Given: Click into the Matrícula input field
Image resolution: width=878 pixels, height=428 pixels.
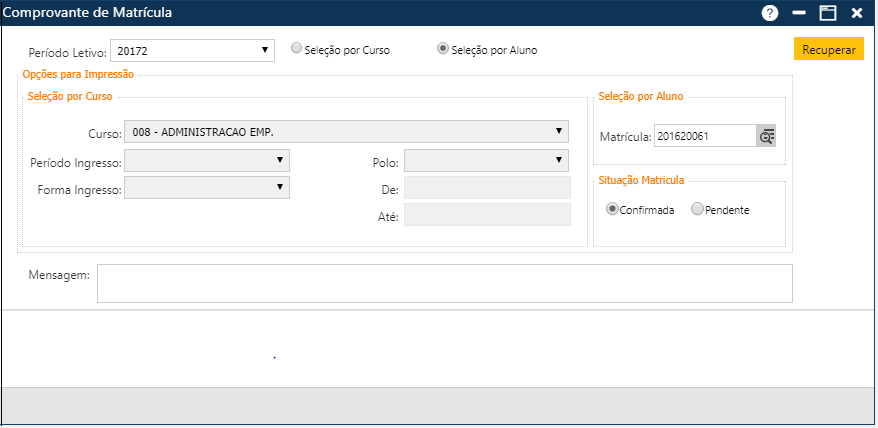Looking at the screenshot, I should point(705,136).
